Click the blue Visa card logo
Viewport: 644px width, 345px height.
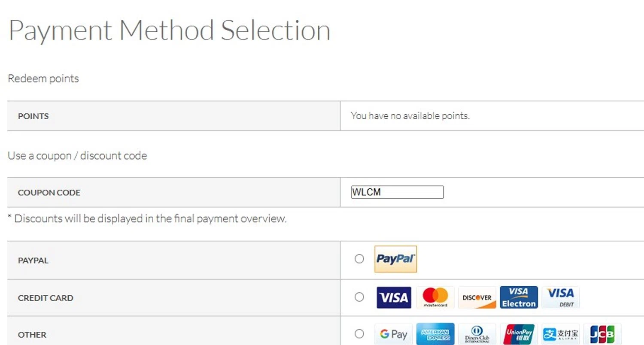pos(394,297)
